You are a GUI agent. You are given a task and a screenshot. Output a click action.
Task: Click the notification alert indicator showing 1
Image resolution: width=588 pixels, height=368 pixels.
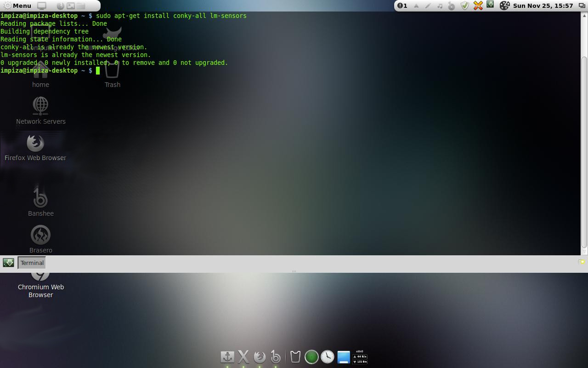coord(402,6)
